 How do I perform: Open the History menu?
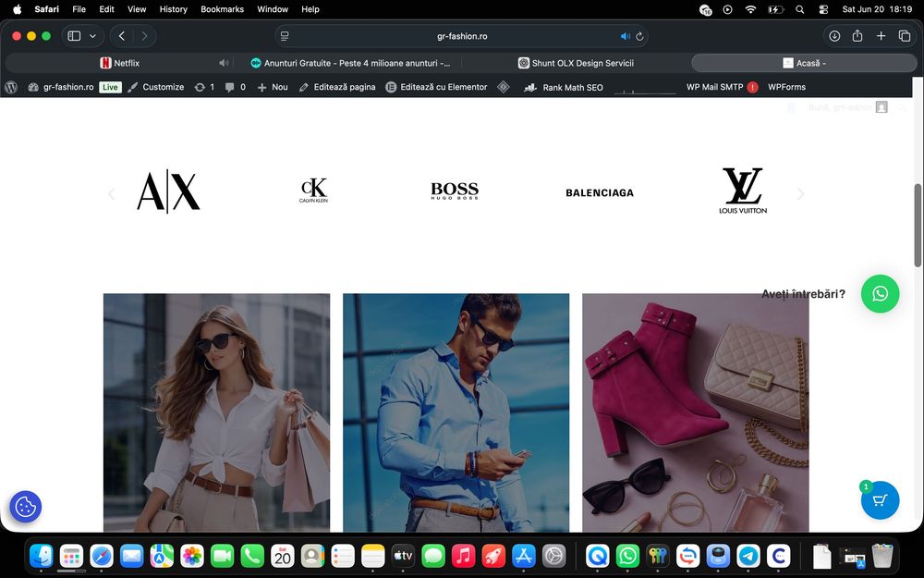click(174, 9)
